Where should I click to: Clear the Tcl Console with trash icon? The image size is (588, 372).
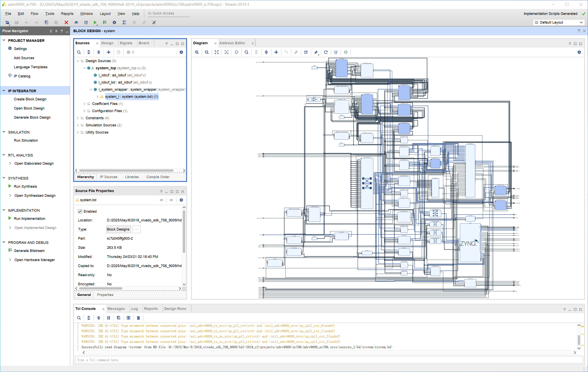138,318
